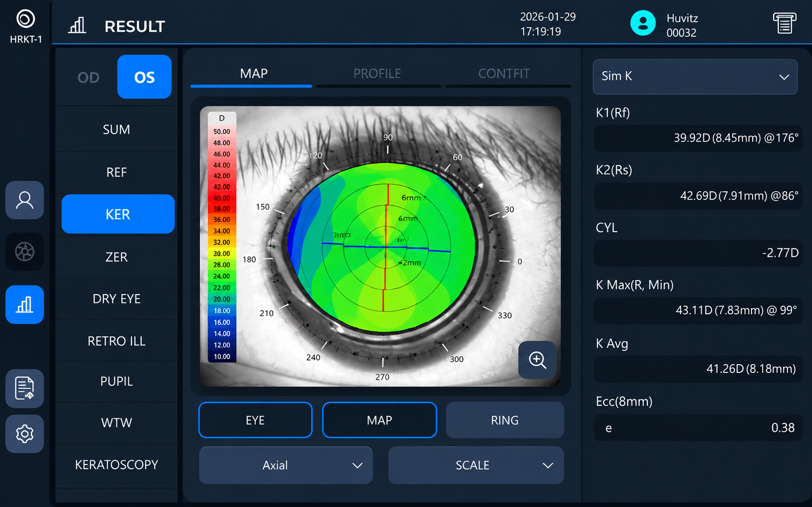Open the SCALE dropdown
This screenshot has height=507, width=812.
click(476, 465)
